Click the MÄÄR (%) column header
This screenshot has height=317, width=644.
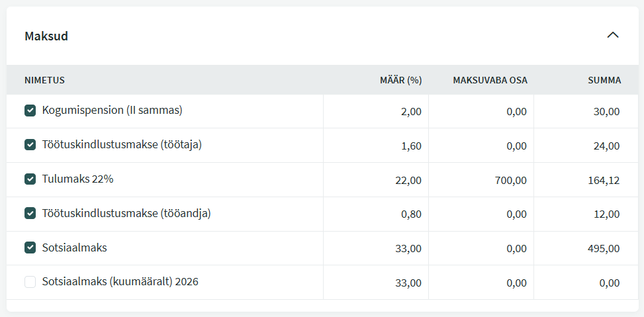[x=400, y=81]
